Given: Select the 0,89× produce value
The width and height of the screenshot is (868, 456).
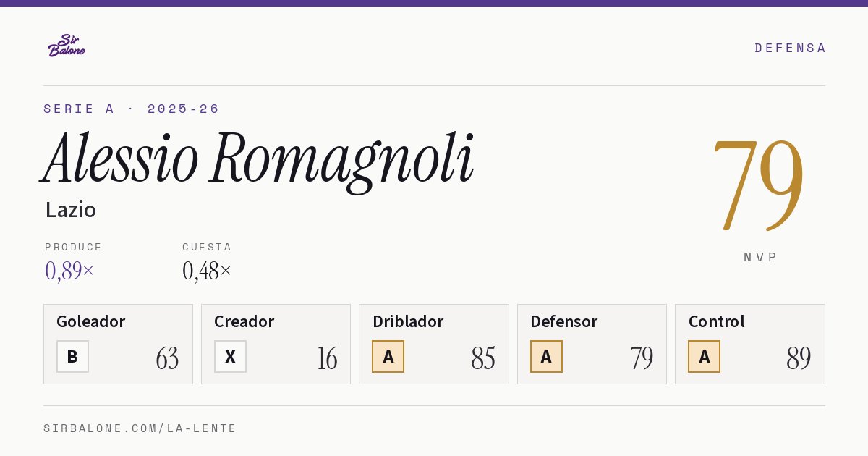Looking at the screenshot, I should pyautogui.click(x=69, y=271).
